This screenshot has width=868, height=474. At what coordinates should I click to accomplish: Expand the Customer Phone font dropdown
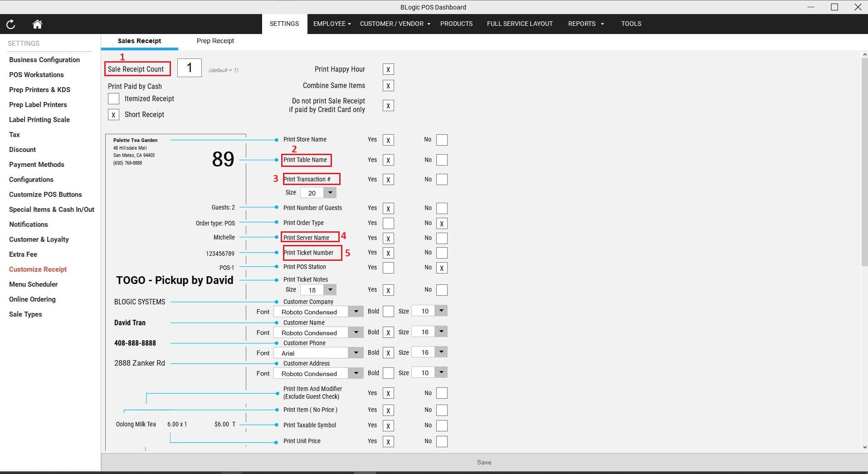356,353
